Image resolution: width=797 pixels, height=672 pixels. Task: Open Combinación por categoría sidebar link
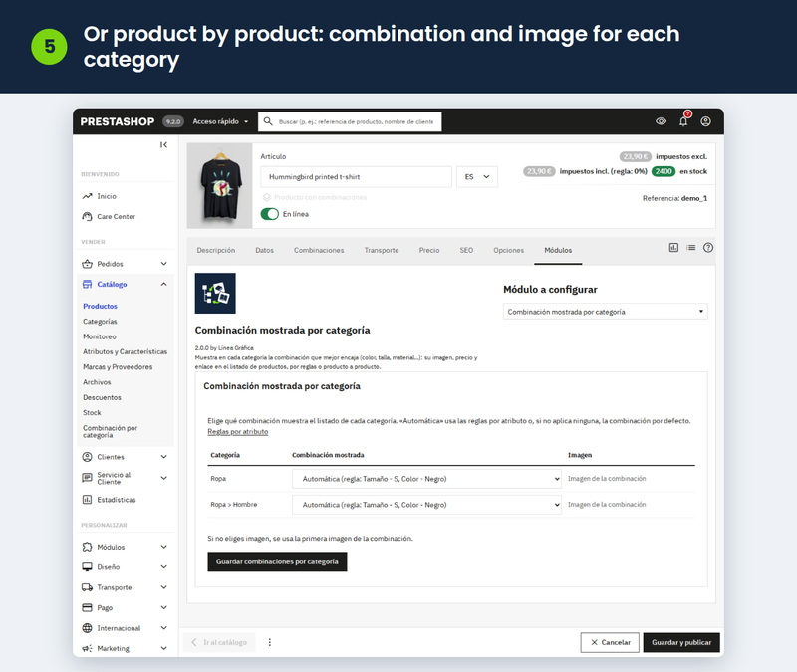pos(111,432)
